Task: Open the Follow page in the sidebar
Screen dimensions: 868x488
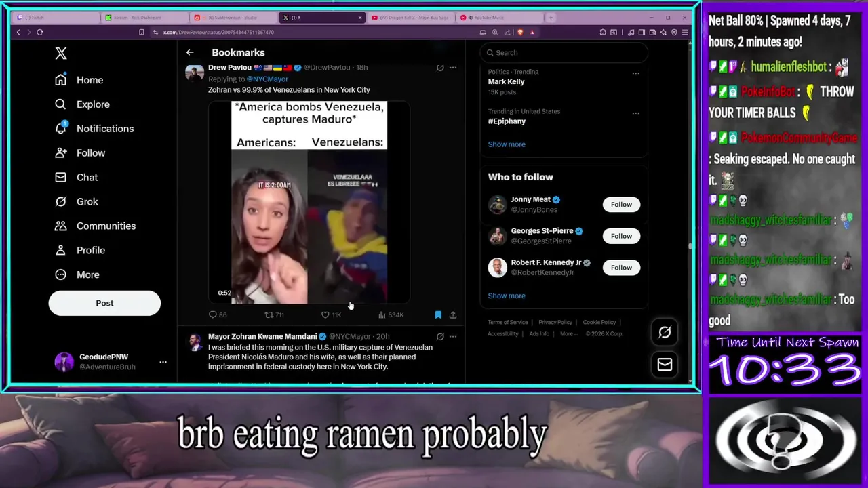Action: 80,153
